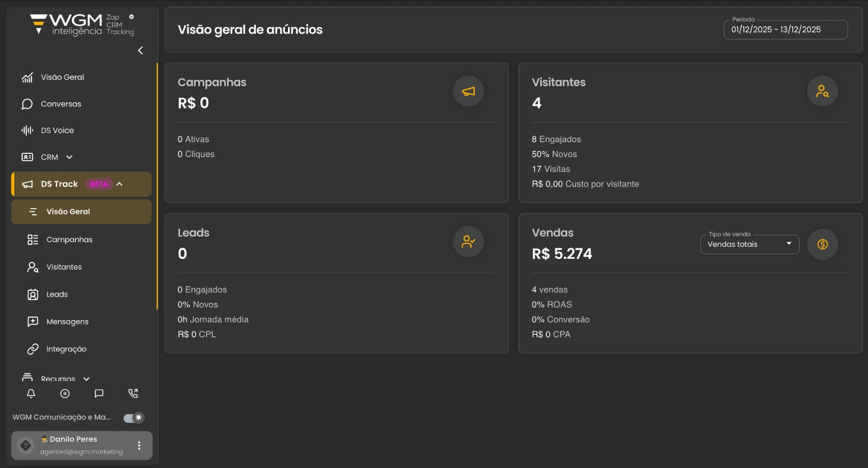Collapse the sidebar with the left arrow
868x468 pixels.
(x=141, y=50)
